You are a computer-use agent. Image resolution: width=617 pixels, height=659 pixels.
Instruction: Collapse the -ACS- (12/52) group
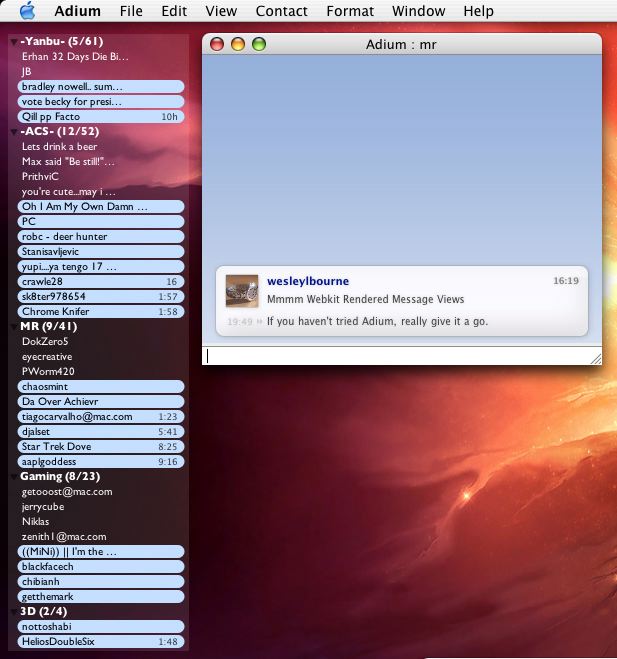click(14, 132)
